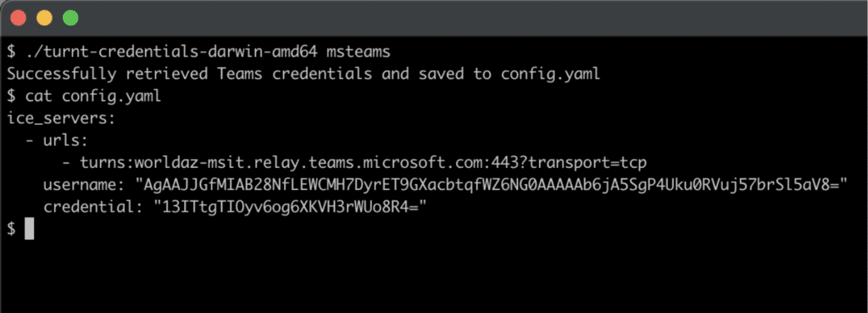The height and width of the screenshot is (313, 868).
Task: Click the ice_servers: key line
Action: 61,119
